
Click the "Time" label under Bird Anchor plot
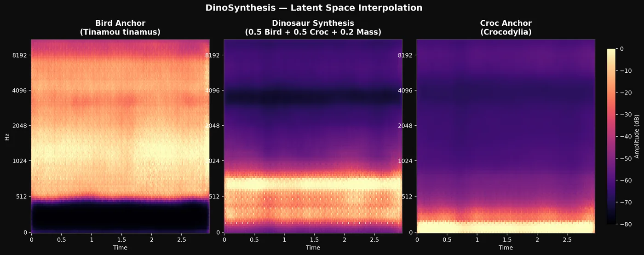120,248
